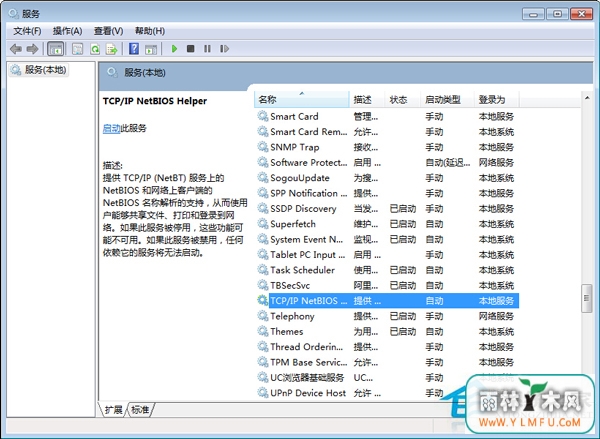Select the Smart Card Rem... service row
Viewport: 600px width, 439px height.
click(x=386, y=132)
